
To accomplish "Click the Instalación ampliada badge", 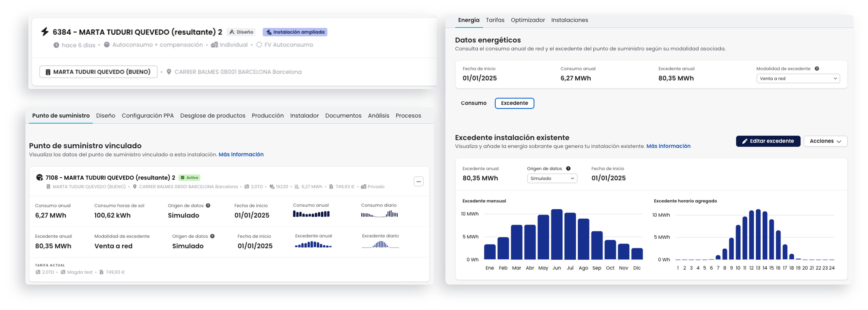I will pyautogui.click(x=295, y=32).
